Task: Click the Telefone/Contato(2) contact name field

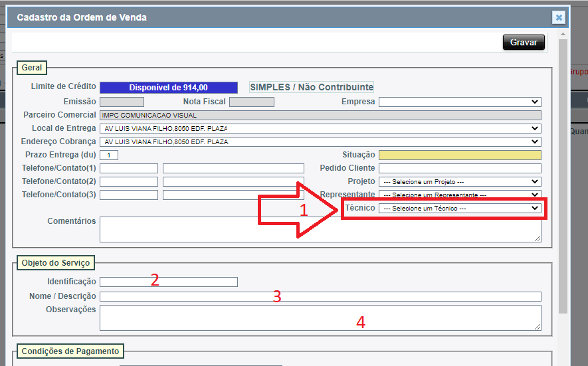Action: tap(233, 182)
